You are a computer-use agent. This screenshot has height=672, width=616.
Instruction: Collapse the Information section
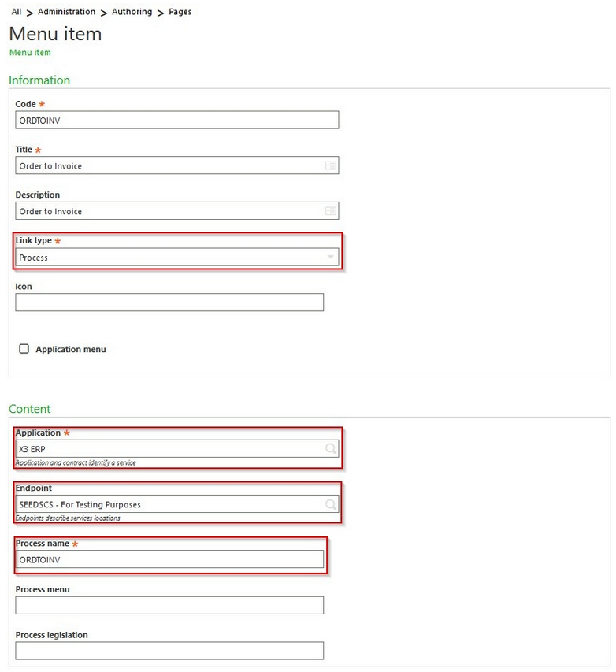tap(39, 80)
